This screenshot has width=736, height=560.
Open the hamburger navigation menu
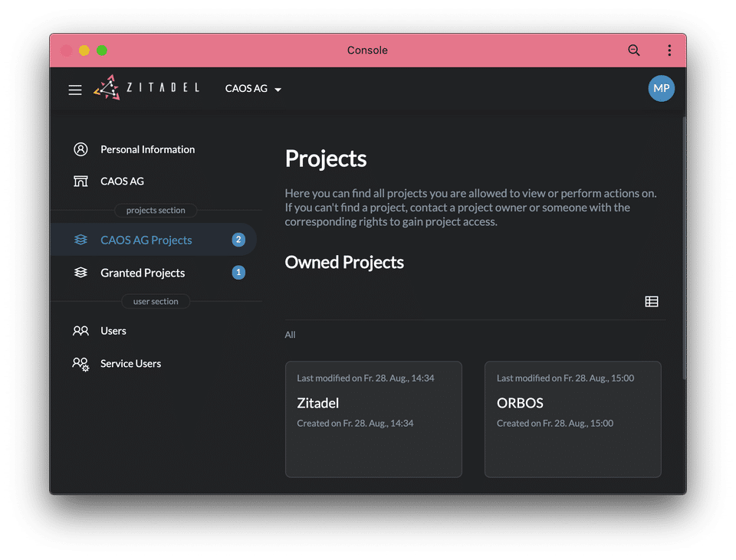75,90
